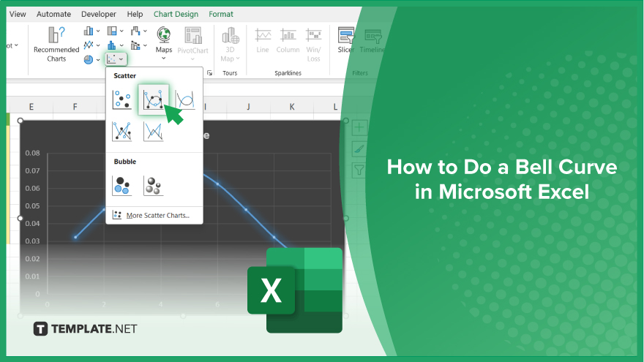Open the Charts group dialog launcher
Viewport: 644px width, 362px height.
[x=209, y=73]
